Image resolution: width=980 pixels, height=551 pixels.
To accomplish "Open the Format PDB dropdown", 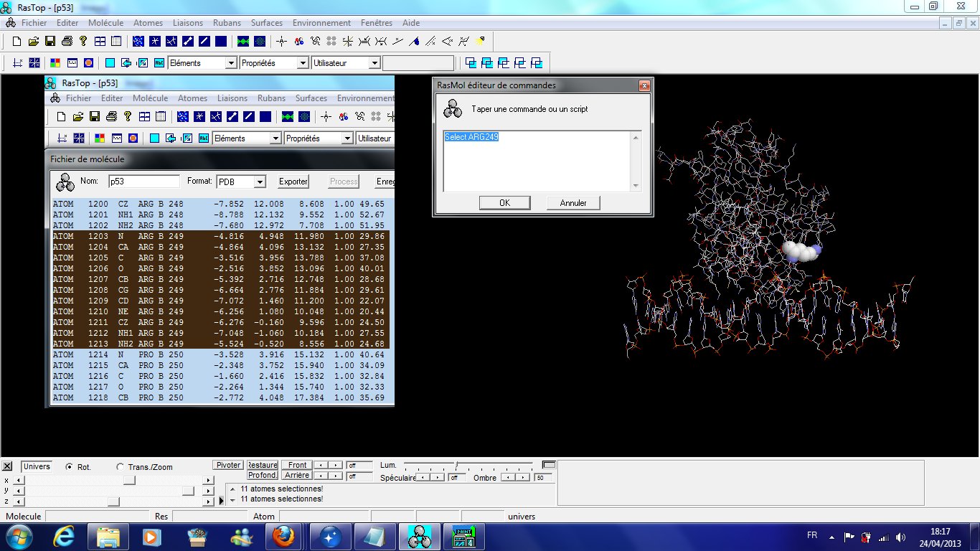I will [x=260, y=182].
